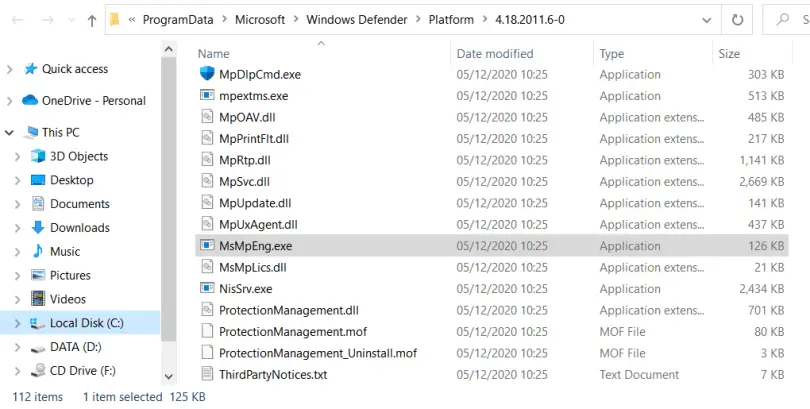The height and width of the screenshot is (409, 810).
Task: Click the MpSvc.dll file icon
Action: coord(207,181)
